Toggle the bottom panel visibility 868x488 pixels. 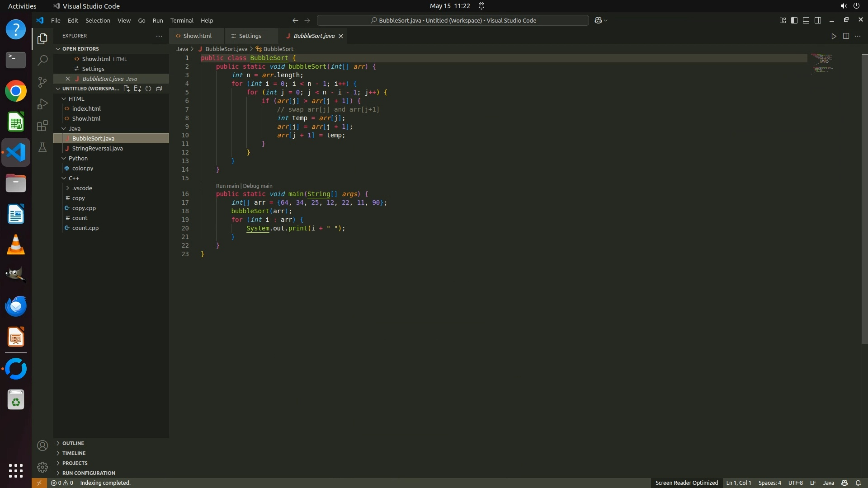coord(806,20)
